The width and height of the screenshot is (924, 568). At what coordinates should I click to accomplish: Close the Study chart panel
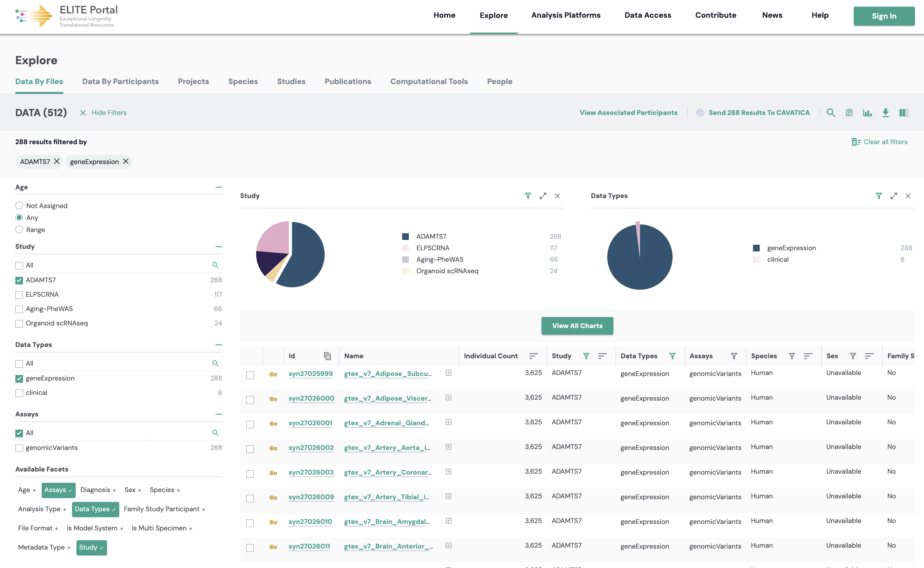(x=557, y=196)
